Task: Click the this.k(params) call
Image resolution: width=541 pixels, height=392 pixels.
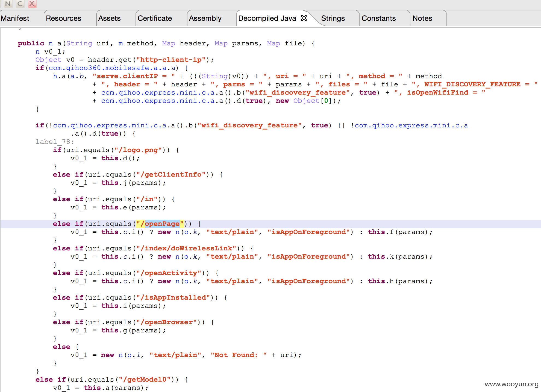Action: (398, 257)
